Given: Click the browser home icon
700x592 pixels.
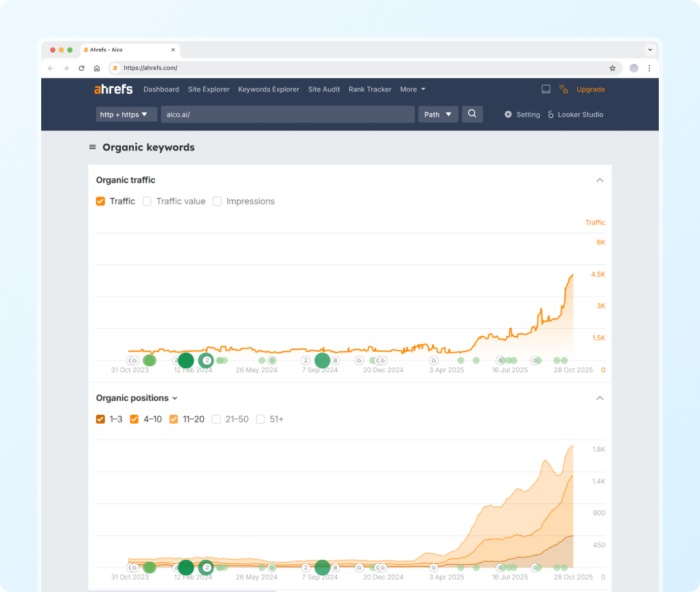Looking at the screenshot, I should click(97, 68).
